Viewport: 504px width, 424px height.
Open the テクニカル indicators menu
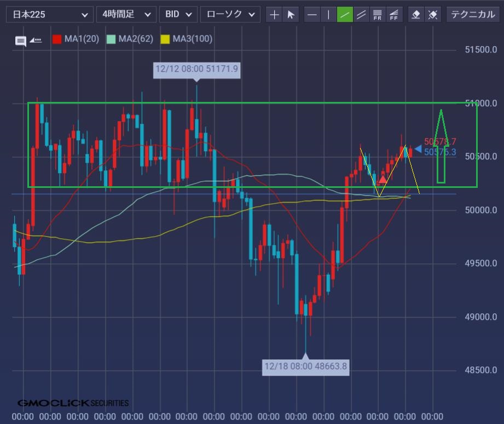click(472, 15)
